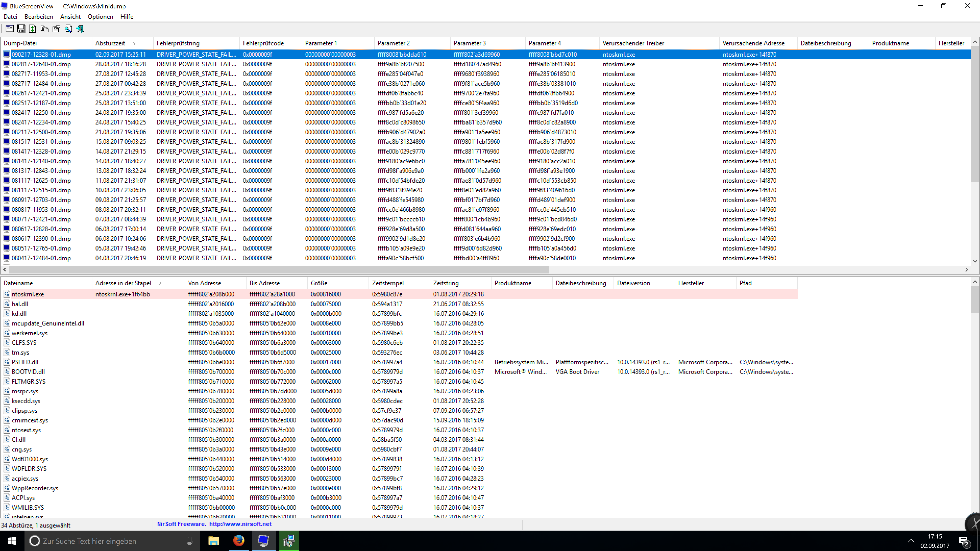Click the Copy selected items icon

pos(44,29)
